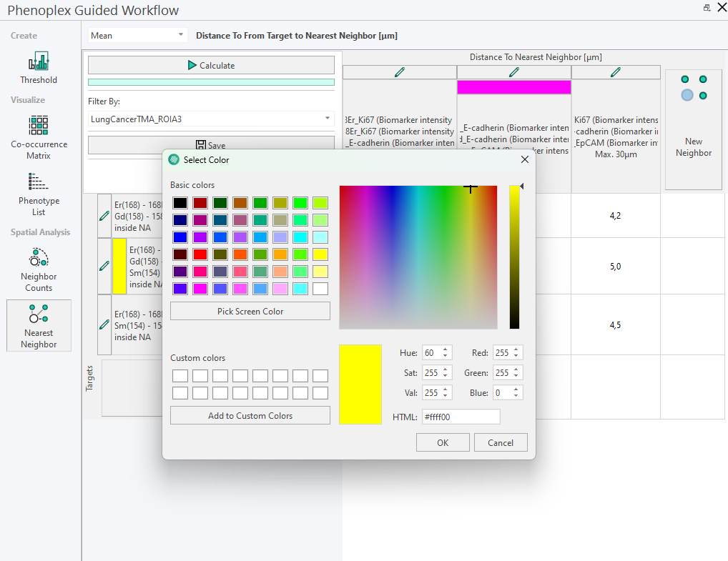728x561 pixels.
Task: Open the Phenotype List view
Action: [x=39, y=194]
